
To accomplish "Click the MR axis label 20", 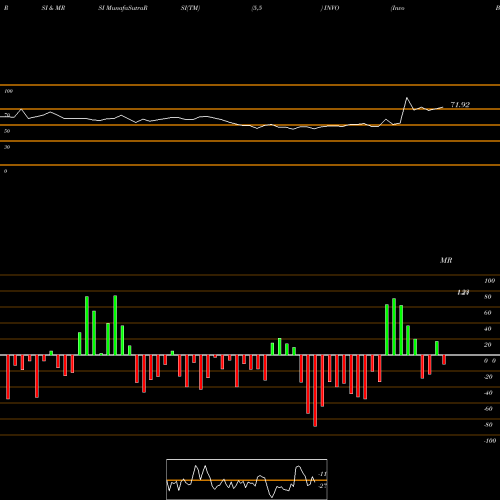I will tap(488, 345).
